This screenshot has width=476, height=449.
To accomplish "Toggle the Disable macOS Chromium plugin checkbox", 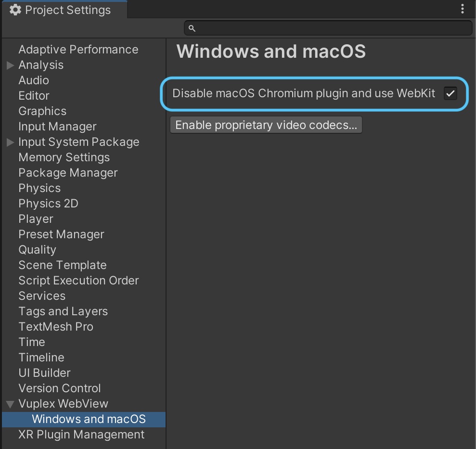I will pyautogui.click(x=450, y=93).
